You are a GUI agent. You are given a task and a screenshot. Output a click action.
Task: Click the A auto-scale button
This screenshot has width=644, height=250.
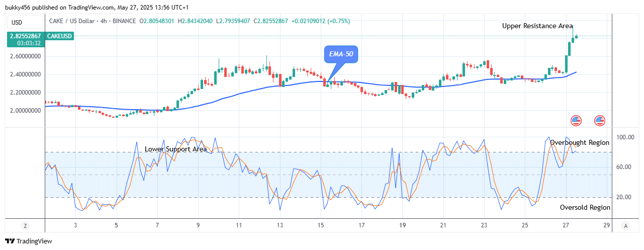(625, 225)
